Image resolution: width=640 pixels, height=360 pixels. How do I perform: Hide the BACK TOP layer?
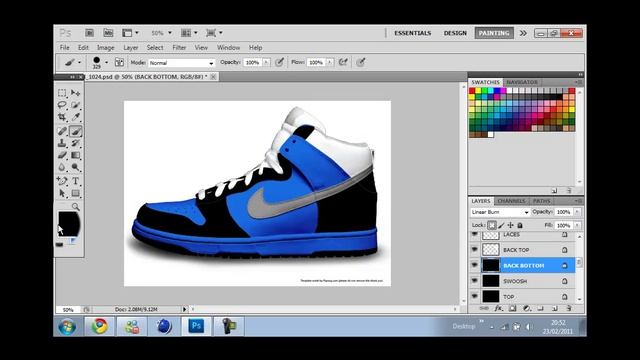coord(474,249)
